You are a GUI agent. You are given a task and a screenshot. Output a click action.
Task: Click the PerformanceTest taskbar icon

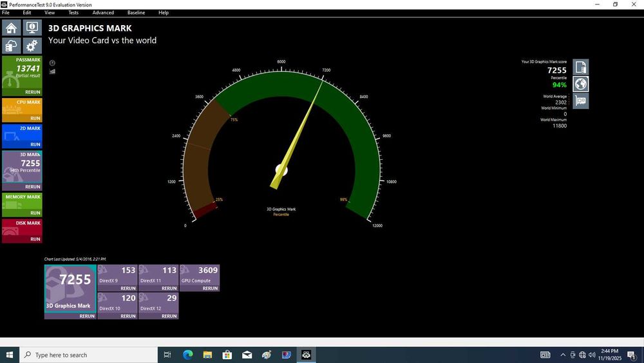coord(306,355)
